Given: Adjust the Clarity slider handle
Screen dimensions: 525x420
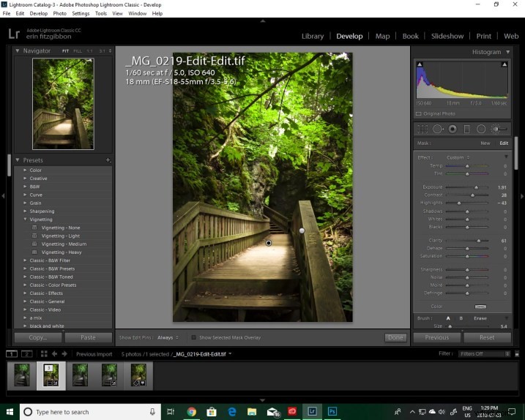Looking at the screenshot, I should (478, 241).
